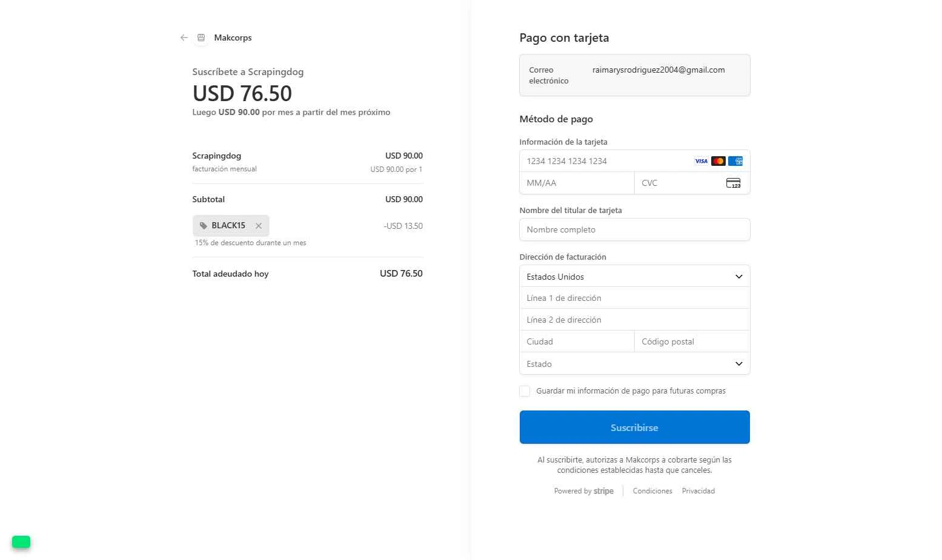Click the green widget at bottom left
This screenshot has height=560, width=942.
pos(21,542)
